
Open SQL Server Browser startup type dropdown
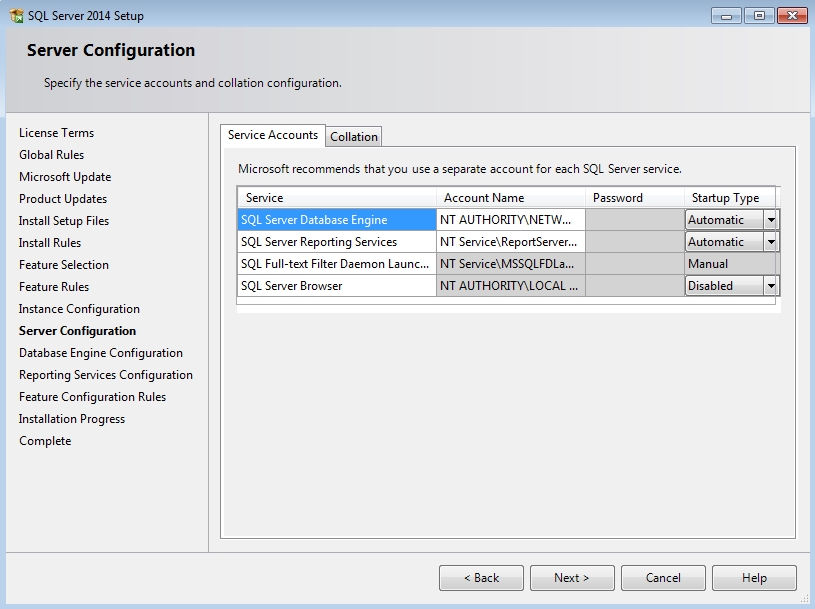771,286
